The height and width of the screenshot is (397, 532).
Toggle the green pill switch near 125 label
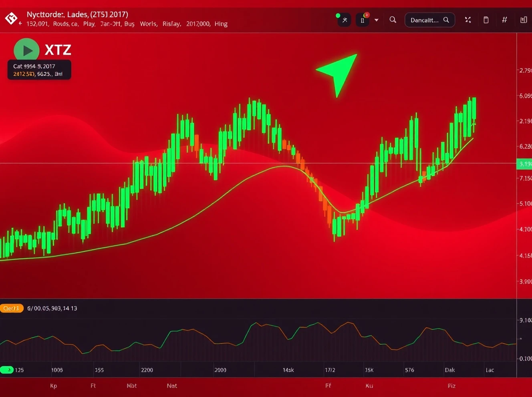pyautogui.click(x=6, y=369)
